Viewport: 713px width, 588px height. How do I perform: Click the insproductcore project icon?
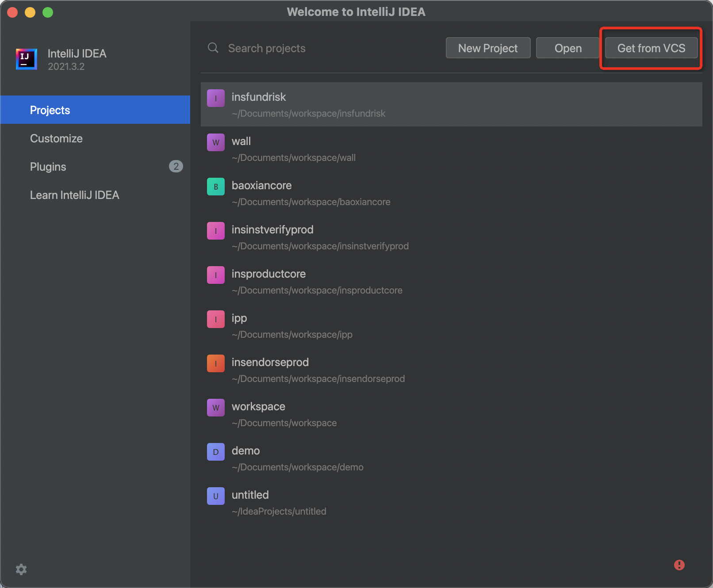(216, 275)
